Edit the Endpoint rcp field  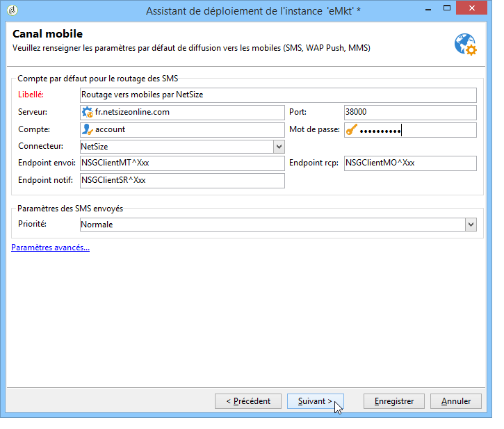(x=410, y=163)
